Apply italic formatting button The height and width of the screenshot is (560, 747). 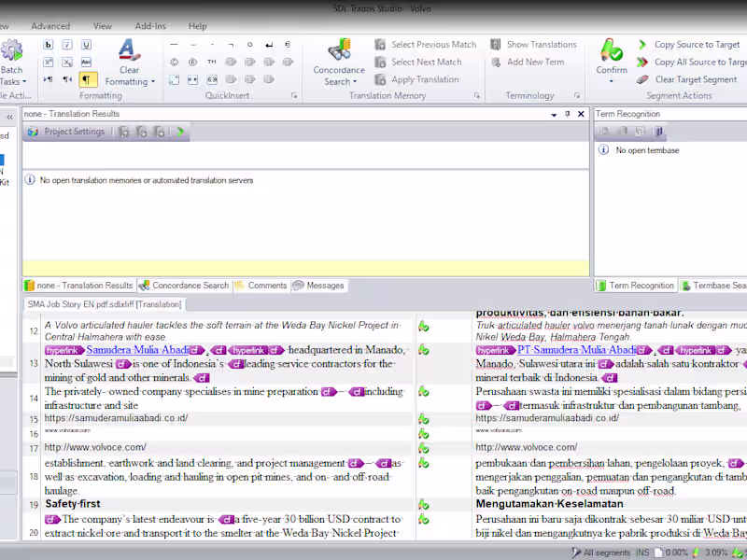coord(67,45)
